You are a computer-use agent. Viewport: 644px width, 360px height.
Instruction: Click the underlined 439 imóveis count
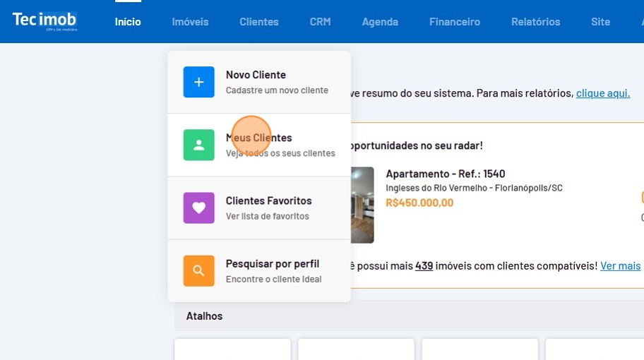pyautogui.click(x=424, y=266)
